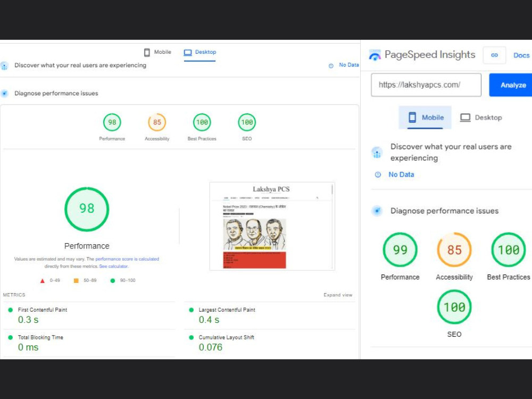The width and height of the screenshot is (532, 399).
Task: Click field data icon in right panel 'Discover' heading
Action: pyautogui.click(x=377, y=153)
